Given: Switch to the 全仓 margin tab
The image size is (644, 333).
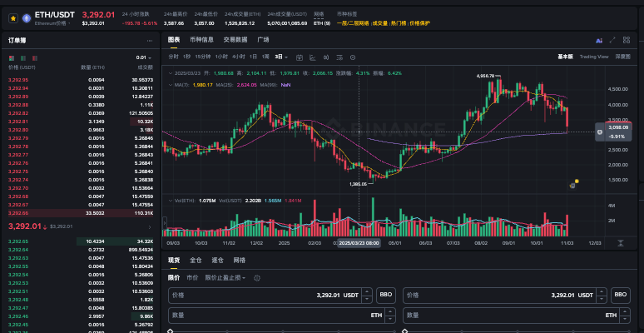Looking at the screenshot, I should coord(196,261).
